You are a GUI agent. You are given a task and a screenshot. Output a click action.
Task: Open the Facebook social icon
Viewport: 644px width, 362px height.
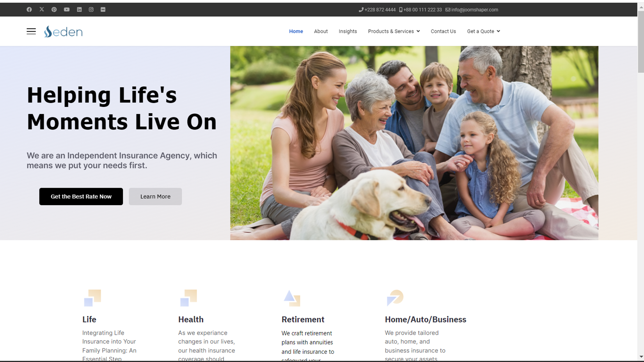click(x=29, y=9)
